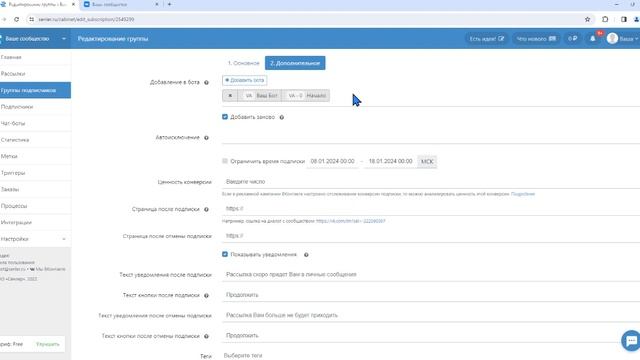Open 'Триггеры' in the sidebar
Image resolution: width=640 pixels, height=360 pixels.
click(x=35, y=173)
